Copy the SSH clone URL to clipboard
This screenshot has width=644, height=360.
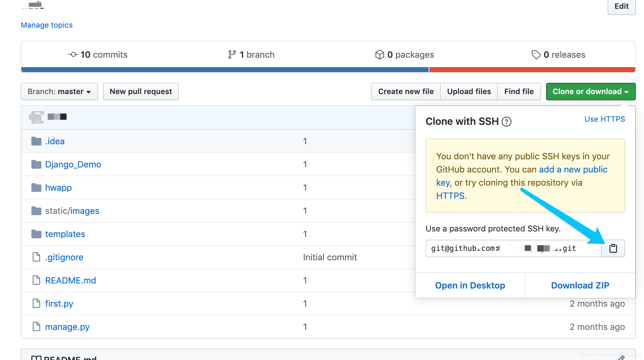[x=613, y=248]
